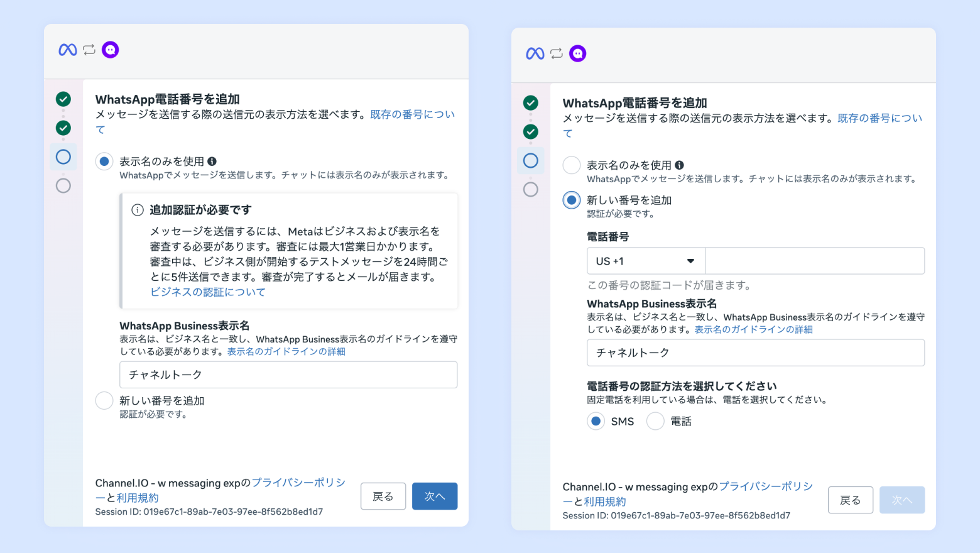Click the Session ID text in right dialog

coord(677,515)
